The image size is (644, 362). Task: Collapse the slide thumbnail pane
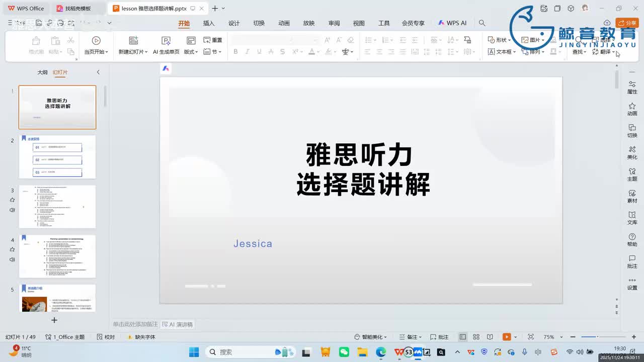point(98,72)
